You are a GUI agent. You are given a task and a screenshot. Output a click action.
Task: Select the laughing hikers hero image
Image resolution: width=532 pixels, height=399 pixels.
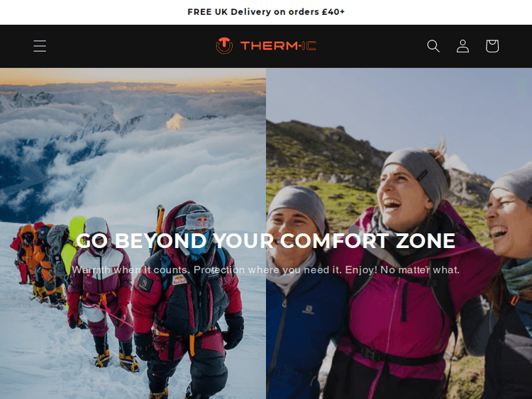coord(399,233)
